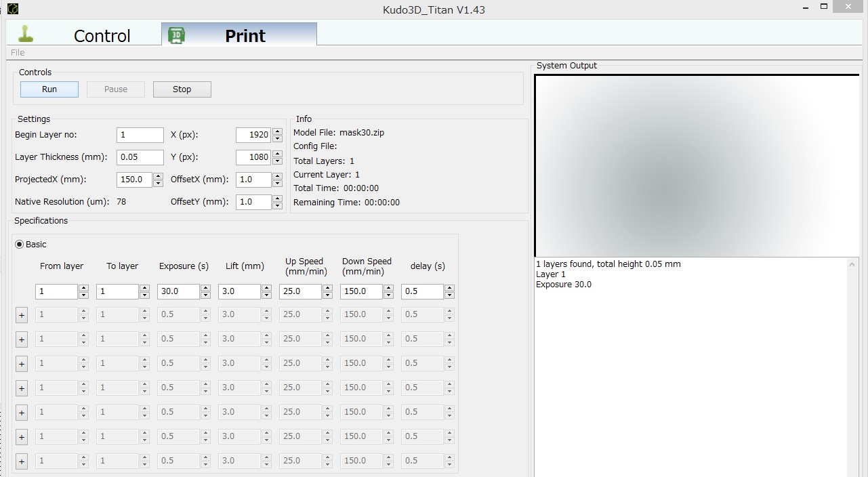Click the 3D printer icon on Print tab

(177, 35)
